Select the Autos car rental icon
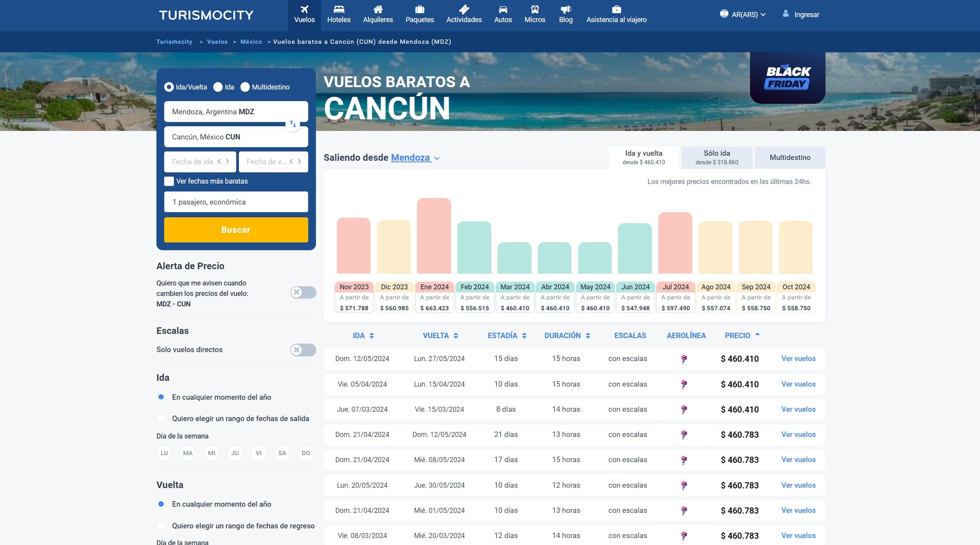 (503, 10)
